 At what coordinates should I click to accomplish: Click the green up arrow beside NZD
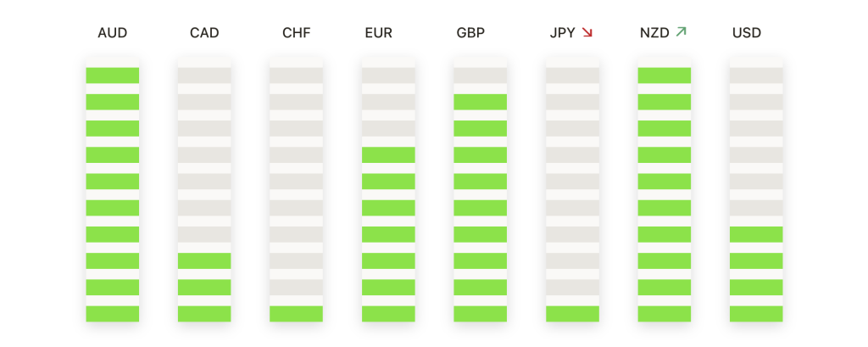[681, 32]
